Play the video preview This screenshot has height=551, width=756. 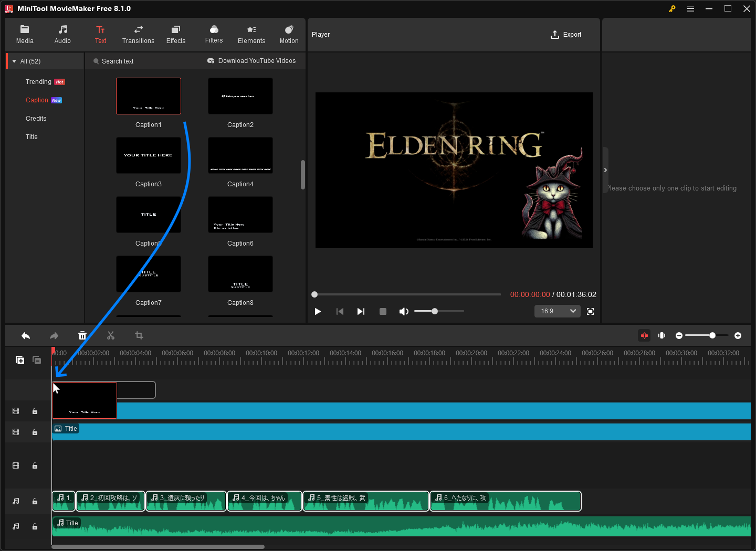318,312
